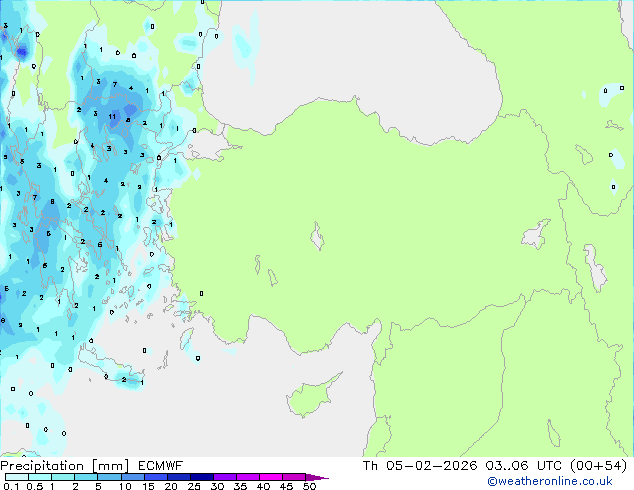Image resolution: width=634 pixels, height=490 pixels.
Task: Click the legend label 45
Action: 286,486
